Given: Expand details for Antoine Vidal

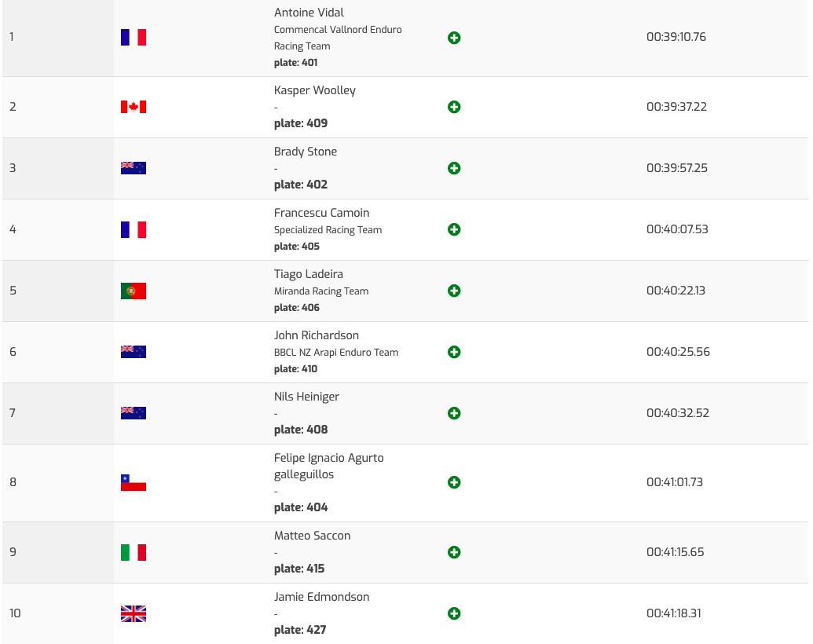Looking at the screenshot, I should [x=454, y=38].
